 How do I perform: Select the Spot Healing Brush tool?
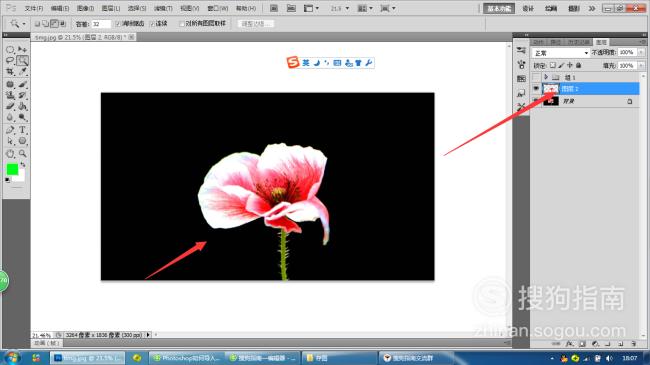coord(10,85)
